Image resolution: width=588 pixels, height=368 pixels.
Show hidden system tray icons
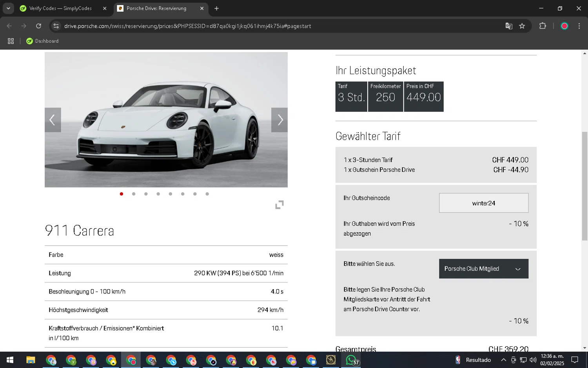[x=503, y=360]
